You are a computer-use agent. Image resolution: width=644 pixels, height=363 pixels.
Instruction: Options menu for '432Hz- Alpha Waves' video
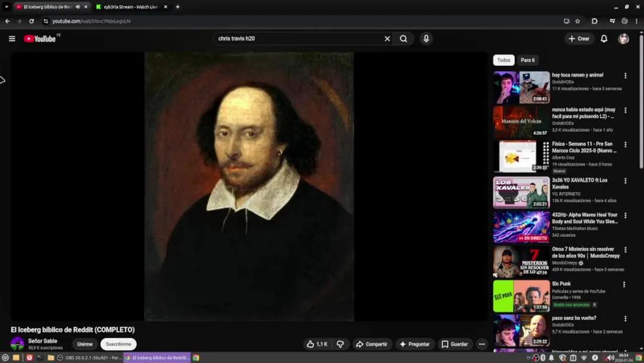[x=625, y=215]
